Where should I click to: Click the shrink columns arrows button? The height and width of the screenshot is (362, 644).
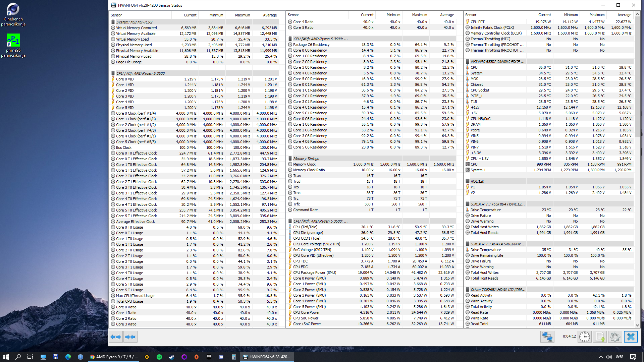(130, 337)
